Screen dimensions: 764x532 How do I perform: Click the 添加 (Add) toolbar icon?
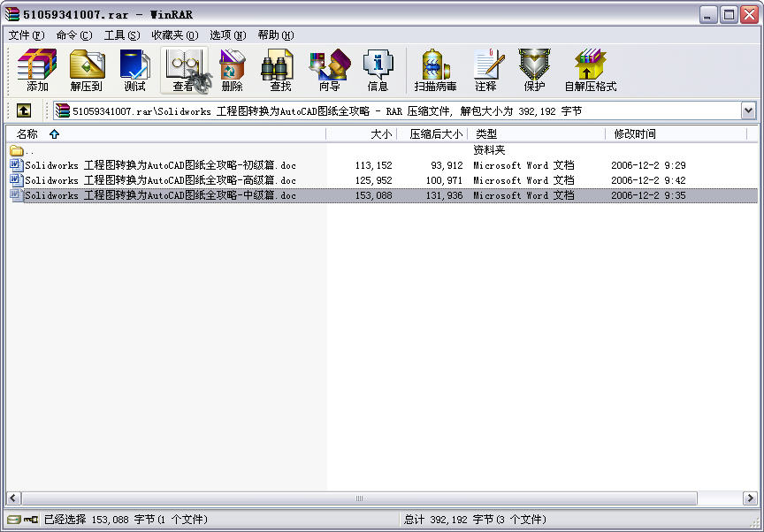[x=37, y=71]
